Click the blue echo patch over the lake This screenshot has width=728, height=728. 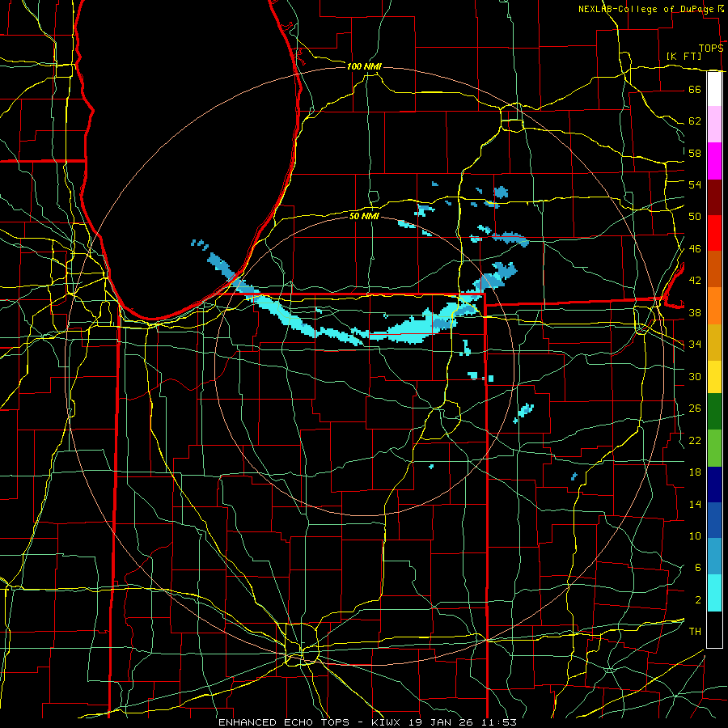pos(222,265)
